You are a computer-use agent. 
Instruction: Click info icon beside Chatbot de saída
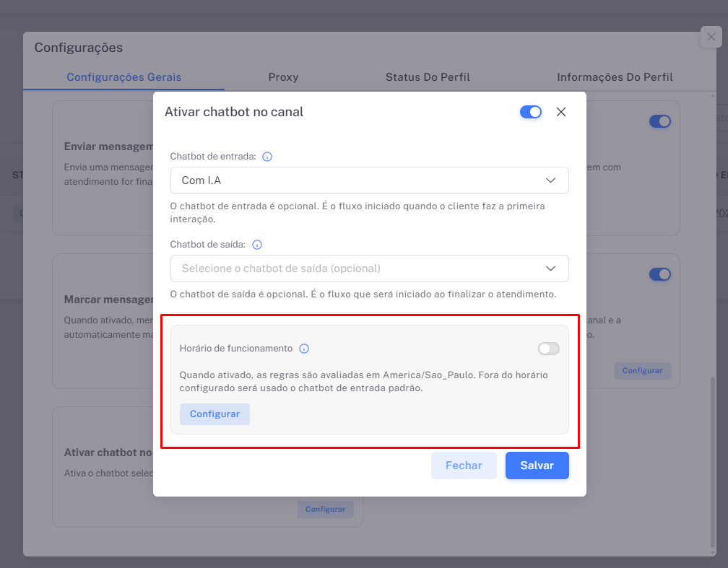257,245
